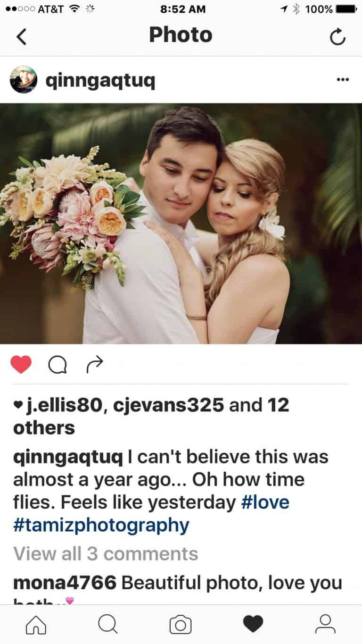Screen dimensions: 362x644
Task: Open the #tamizphotography hashtag
Action: (101, 525)
